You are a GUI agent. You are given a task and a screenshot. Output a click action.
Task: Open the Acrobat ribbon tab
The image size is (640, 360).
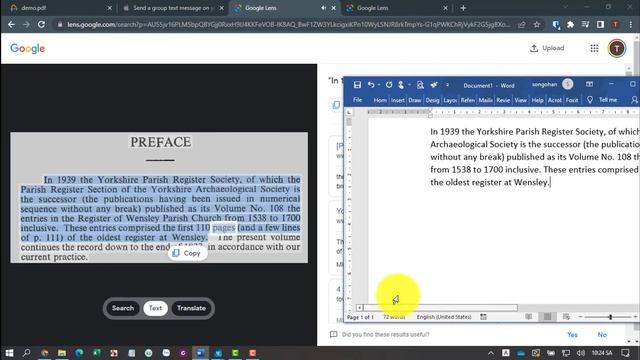pyautogui.click(x=555, y=100)
